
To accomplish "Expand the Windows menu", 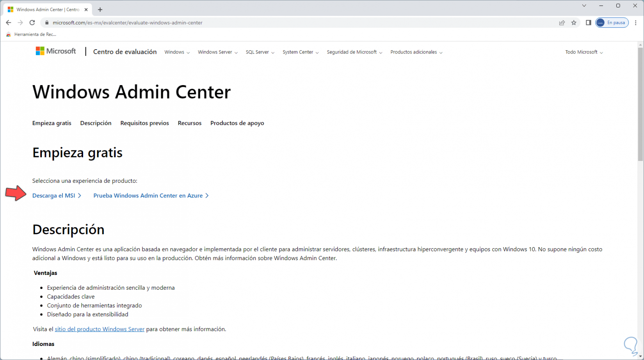I will [x=177, y=52].
